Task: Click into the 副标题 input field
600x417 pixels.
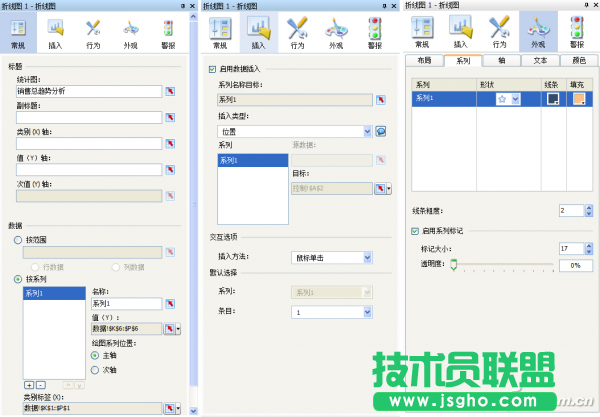Action: pos(89,117)
